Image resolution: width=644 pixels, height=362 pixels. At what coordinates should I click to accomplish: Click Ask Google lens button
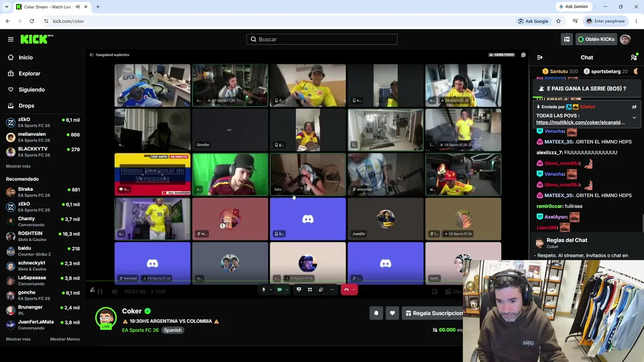click(x=533, y=21)
